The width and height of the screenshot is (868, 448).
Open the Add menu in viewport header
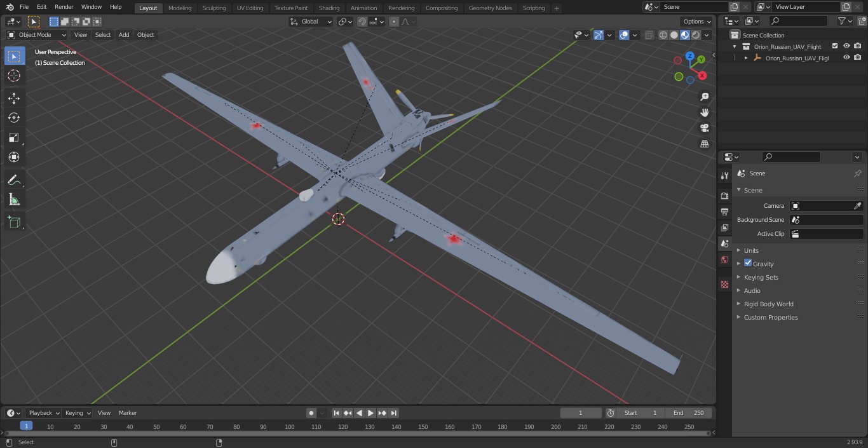tap(124, 35)
